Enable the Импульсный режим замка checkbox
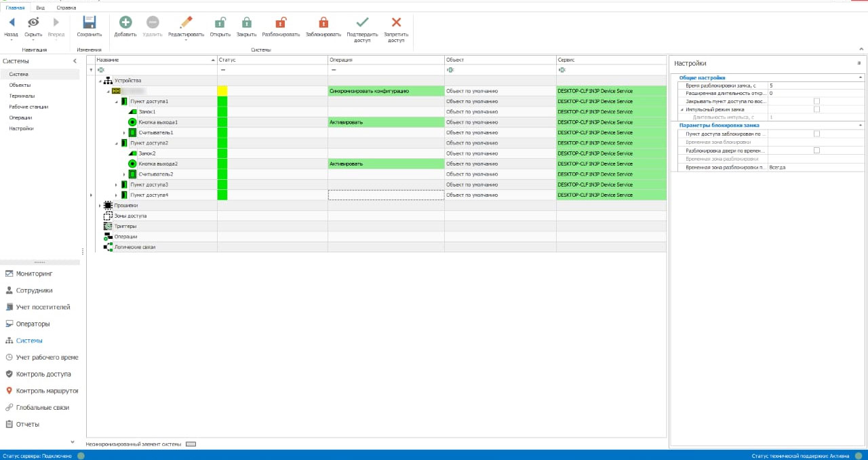This screenshot has height=460, width=868. pos(816,109)
